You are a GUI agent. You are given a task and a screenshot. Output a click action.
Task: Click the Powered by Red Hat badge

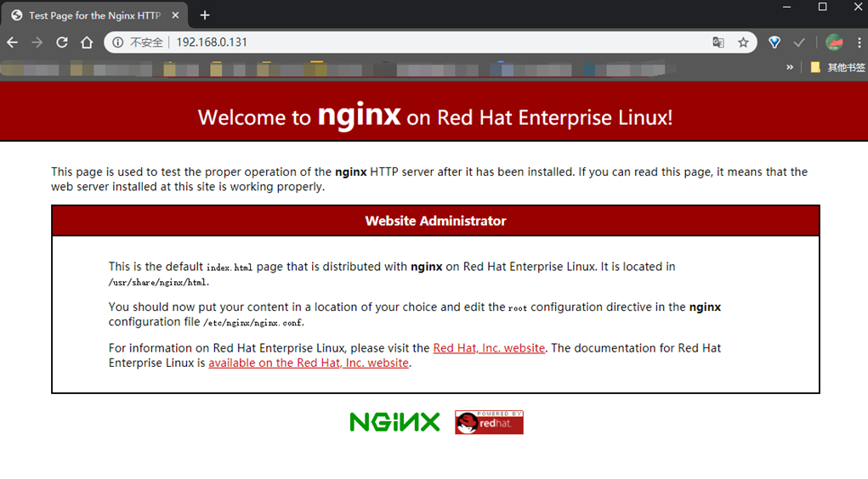(x=489, y=422)
